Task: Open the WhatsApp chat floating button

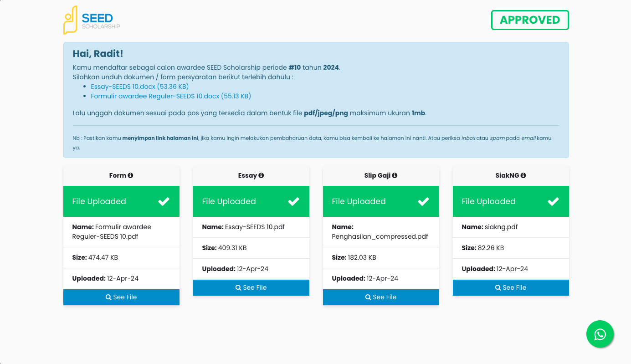Action: pos(600,334)
